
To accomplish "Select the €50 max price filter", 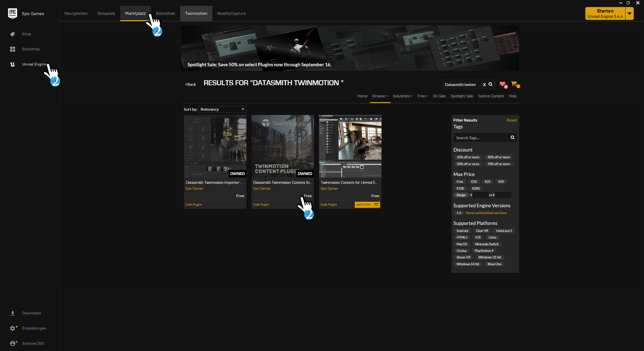I will point(501,182).
